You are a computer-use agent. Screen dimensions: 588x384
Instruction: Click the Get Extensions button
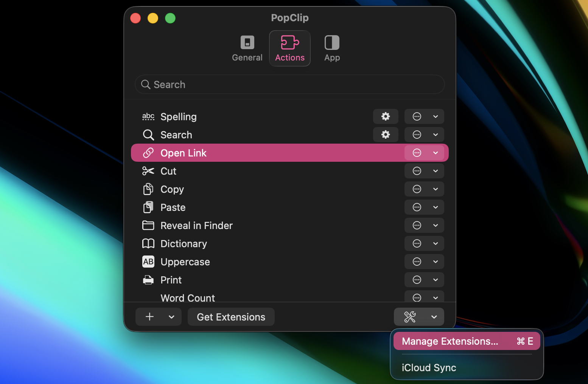(231, 317)
